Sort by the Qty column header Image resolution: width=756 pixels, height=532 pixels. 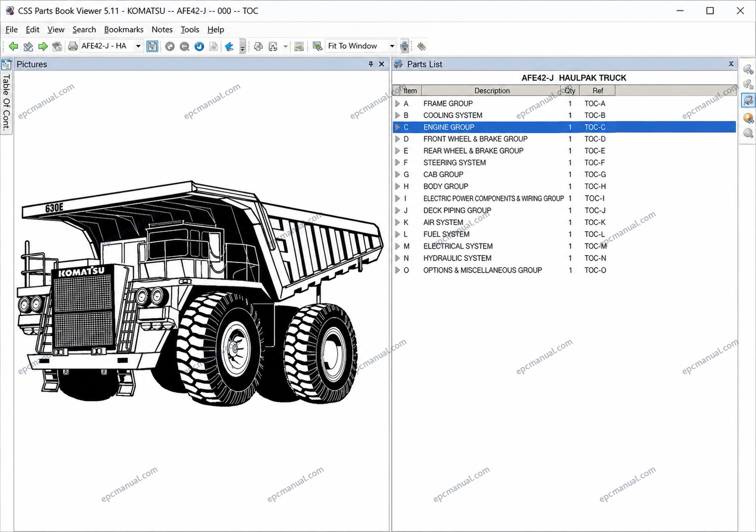point(570,90)
